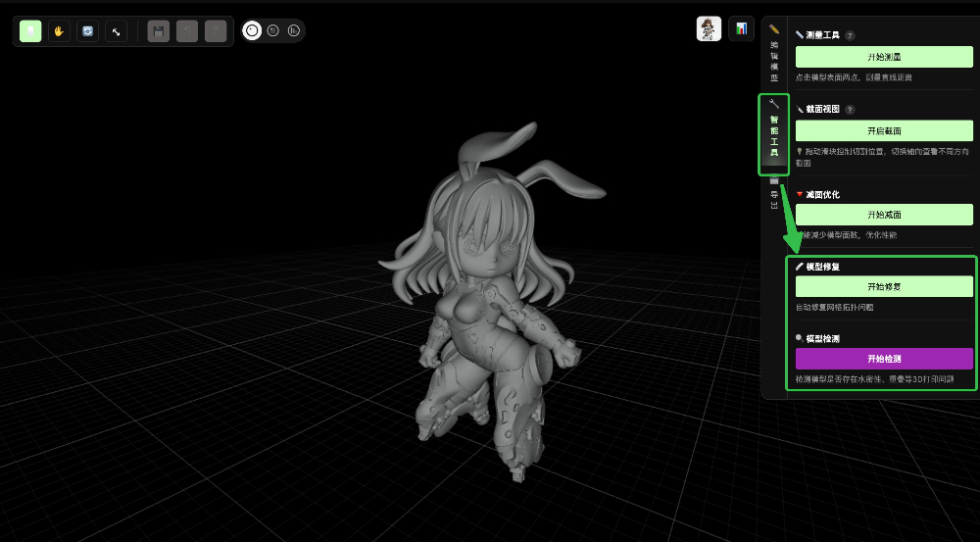Viewport: 980px width, 542px height.
Task: Select the mouse pointer tool in toolbar
Action: coord(30,31)
